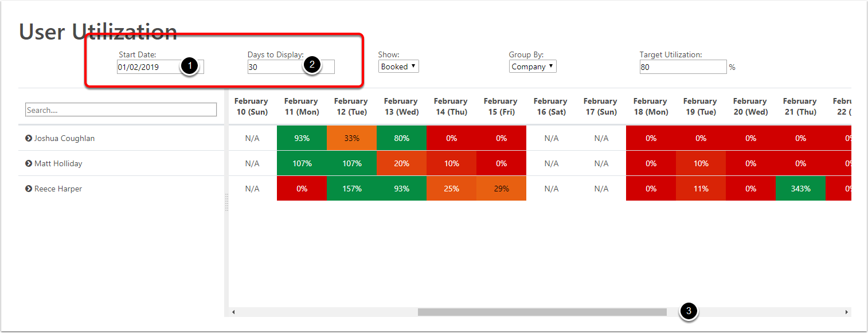The height and width of the screenshot is (333, 868).
Task: Click the Target Utilization field
Action: point(683,67)
